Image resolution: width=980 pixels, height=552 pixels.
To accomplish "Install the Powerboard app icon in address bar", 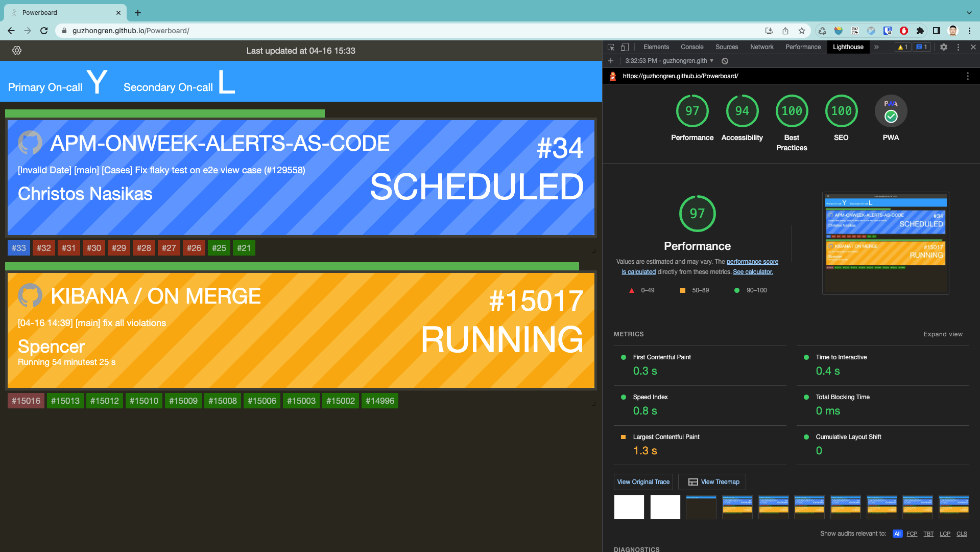I will (x=769, y=31).
